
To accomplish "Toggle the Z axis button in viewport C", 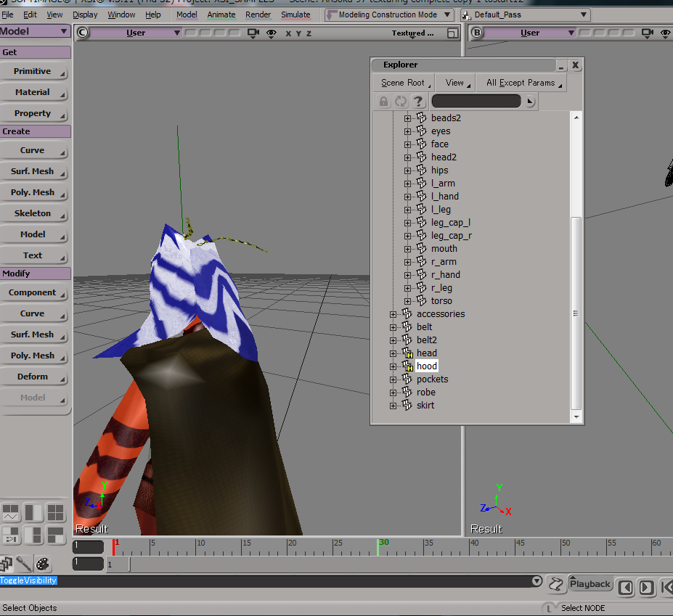I will coord(309,33).
